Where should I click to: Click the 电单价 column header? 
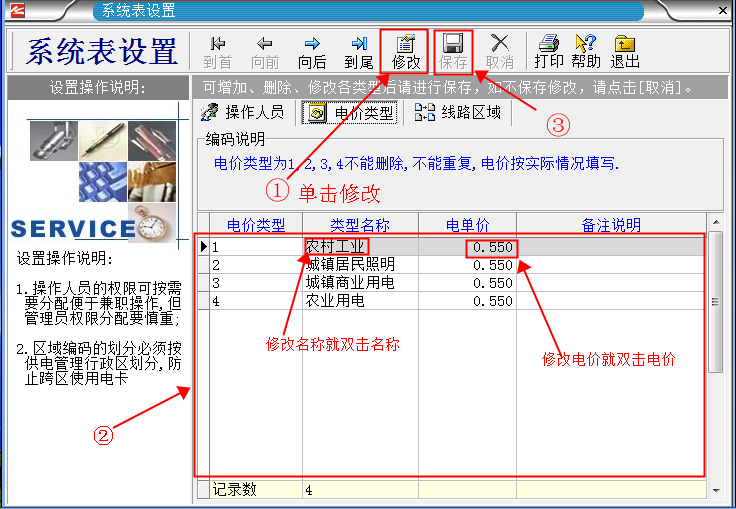[468, 225]
